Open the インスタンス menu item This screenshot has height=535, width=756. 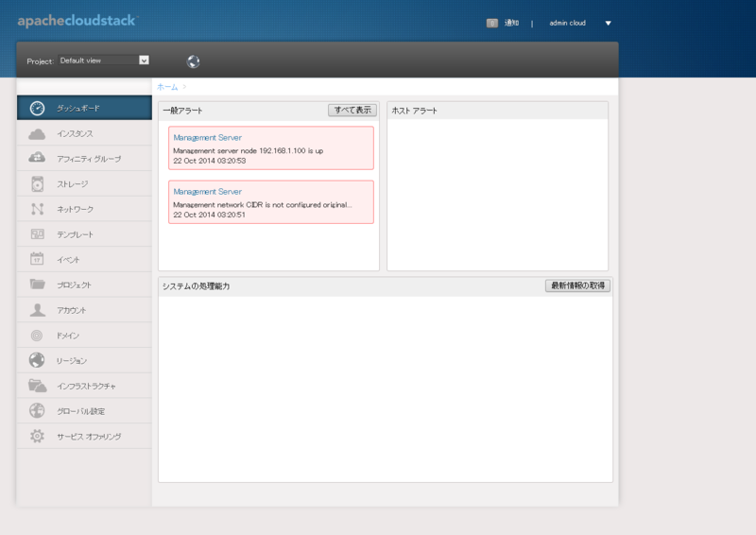tap(84, 133)
